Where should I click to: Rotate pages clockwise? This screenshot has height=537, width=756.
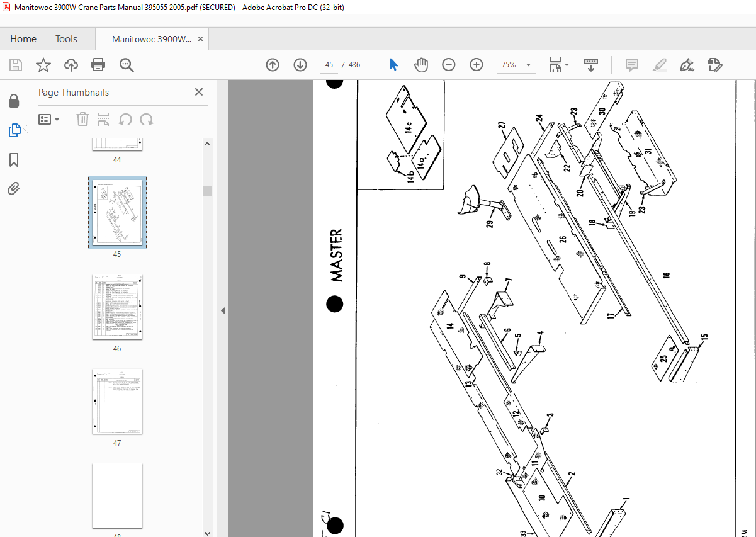(x=147, y=119)
